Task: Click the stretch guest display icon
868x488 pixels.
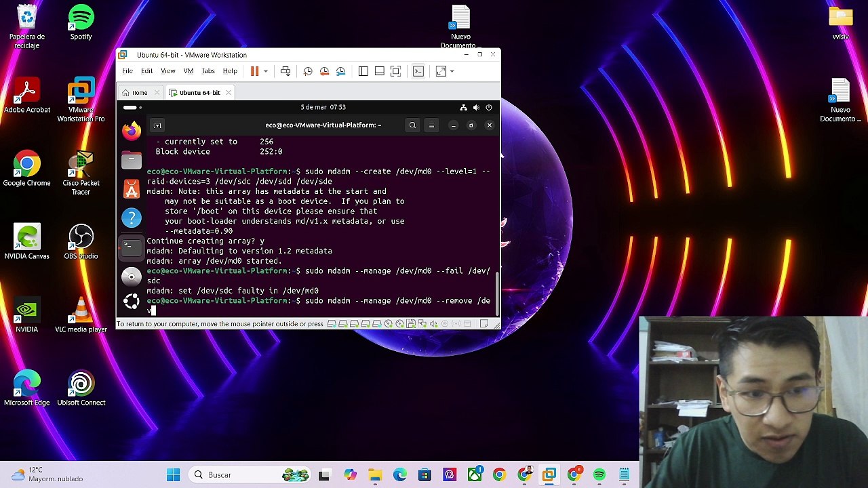Action: click(x=441, y=71)
